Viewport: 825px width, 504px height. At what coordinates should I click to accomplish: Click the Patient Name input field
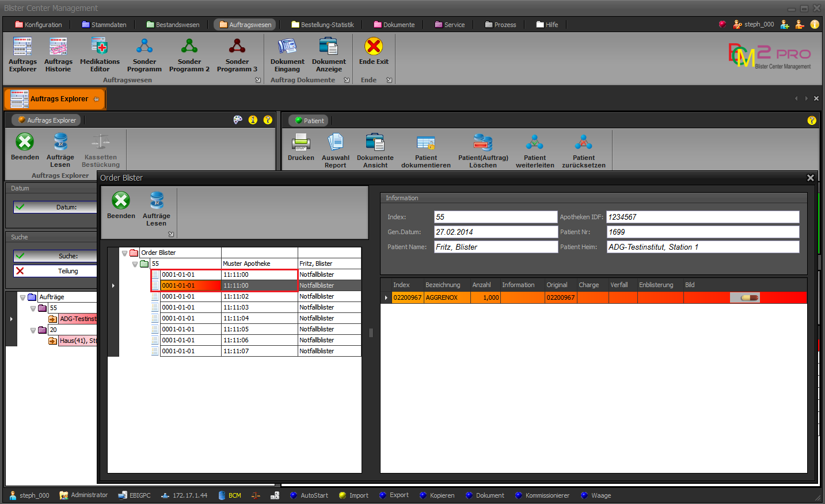click(x=496, y=247)
